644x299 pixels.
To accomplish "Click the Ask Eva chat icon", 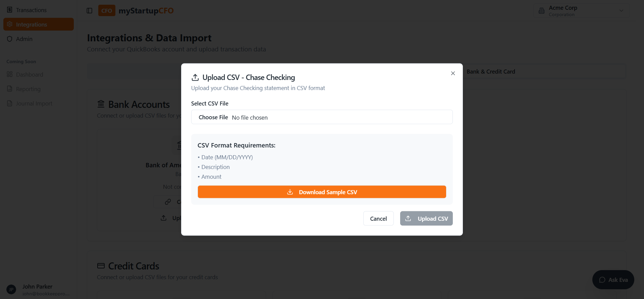I will pos(602,280).
